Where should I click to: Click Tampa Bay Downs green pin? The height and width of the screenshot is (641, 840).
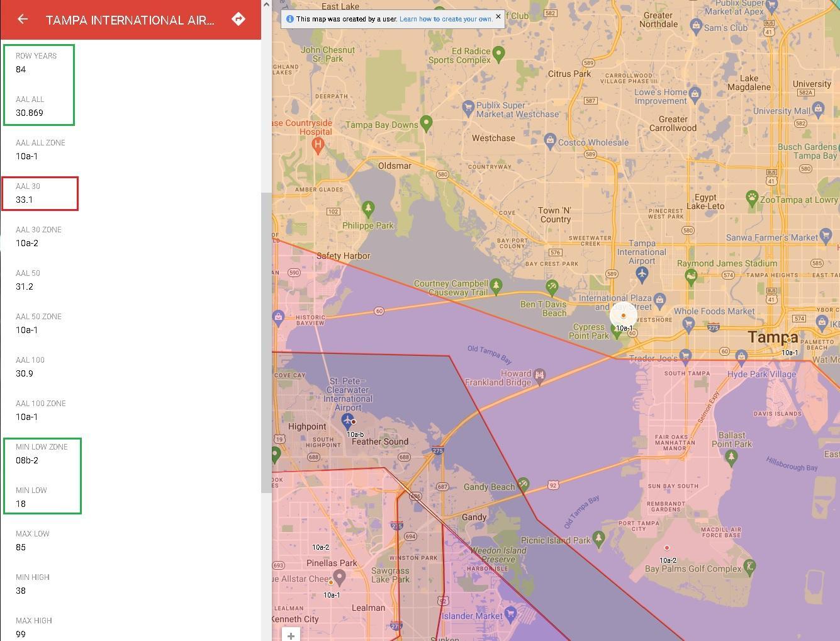[x=426, y=123]
